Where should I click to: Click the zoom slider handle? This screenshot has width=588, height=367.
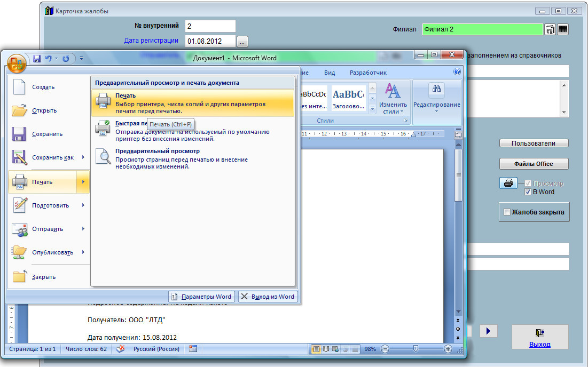415,349
